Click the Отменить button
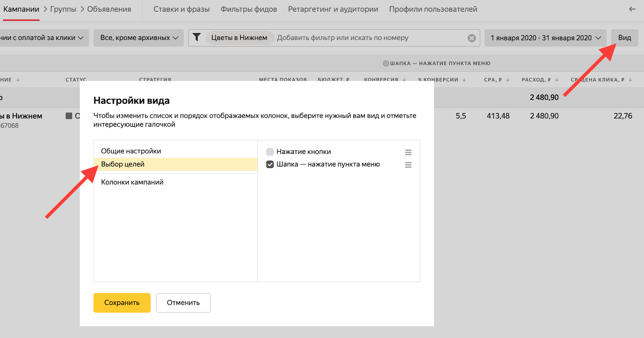The height and width of the screenshot is (338, 644). pos(183,303)
